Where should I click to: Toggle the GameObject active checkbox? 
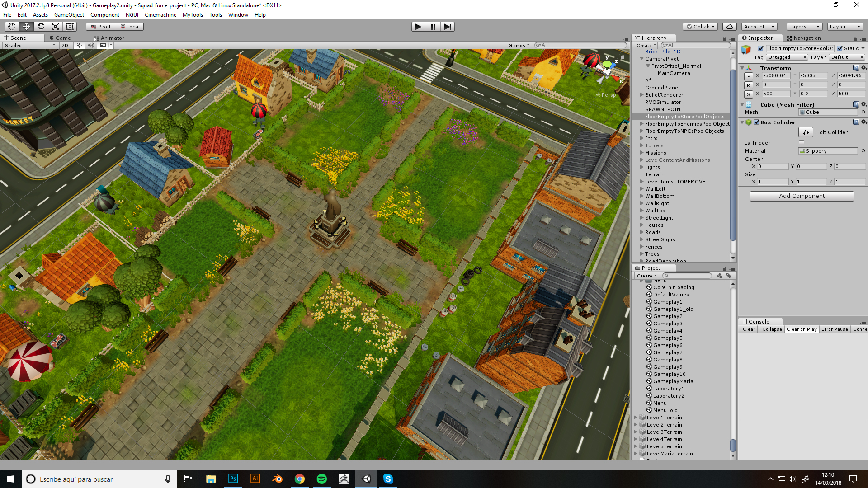(x=760, y=48)
